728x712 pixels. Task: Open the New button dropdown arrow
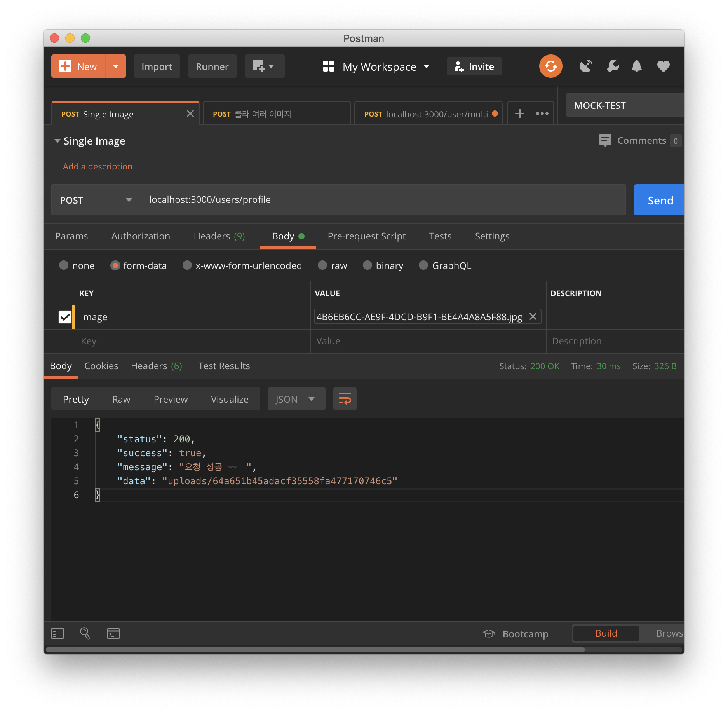[x=115, y=66]
